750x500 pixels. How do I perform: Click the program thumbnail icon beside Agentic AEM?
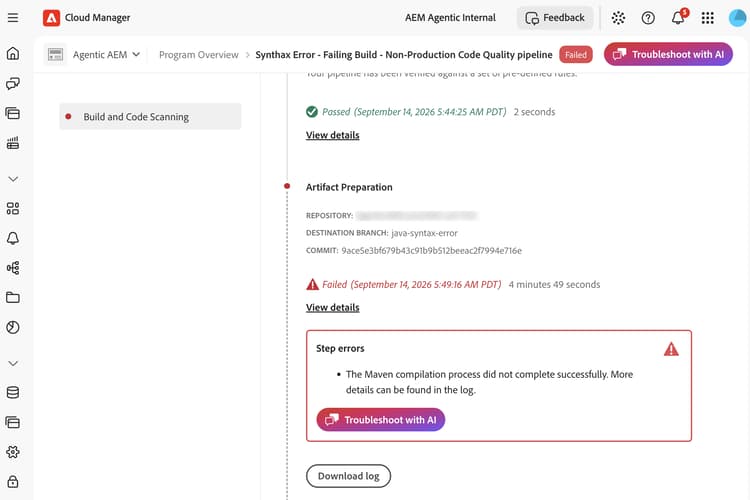(x=55, y=55)
